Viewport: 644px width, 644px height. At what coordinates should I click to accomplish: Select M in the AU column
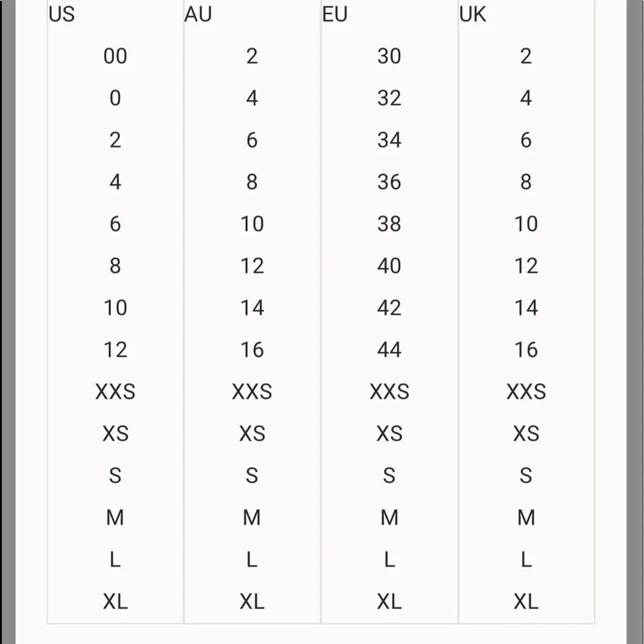coord(252,517)
